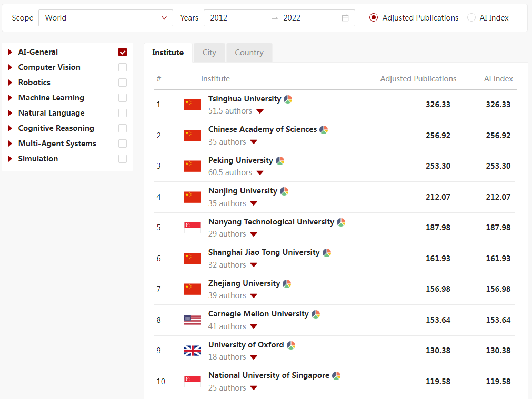Click the Shanghai Jiao Tong University link

point(264,252)
